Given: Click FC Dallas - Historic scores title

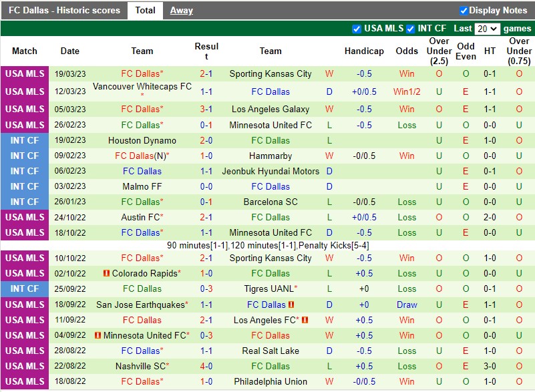Looking at the screenshot, I should 65,10.
